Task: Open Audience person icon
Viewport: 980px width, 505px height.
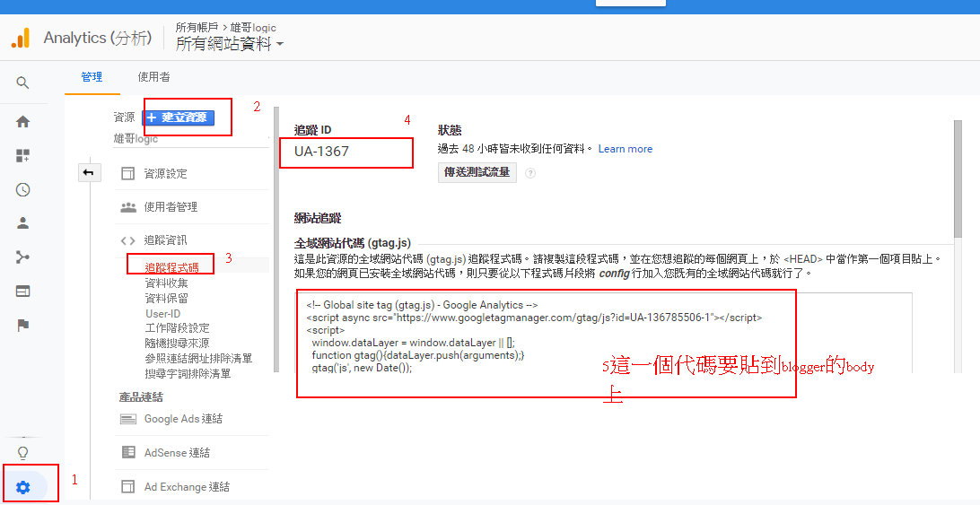Action: coord(22,223)
